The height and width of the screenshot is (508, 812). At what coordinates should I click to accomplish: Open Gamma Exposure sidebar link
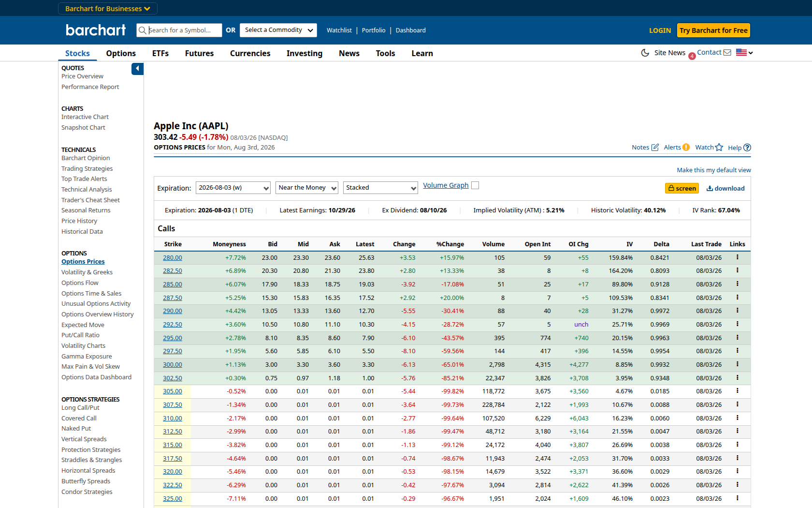[x=87, y=357]
